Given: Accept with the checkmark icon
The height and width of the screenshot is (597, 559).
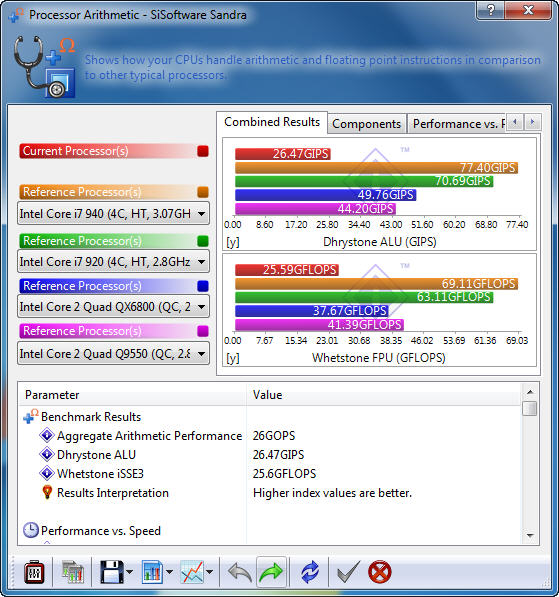Looking at the screenshot, I should (348, 572).
